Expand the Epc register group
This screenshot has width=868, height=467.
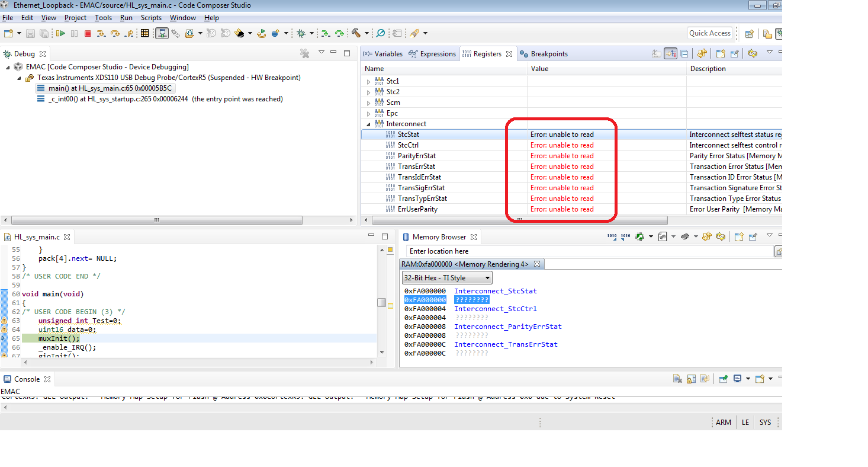point(368,113)
